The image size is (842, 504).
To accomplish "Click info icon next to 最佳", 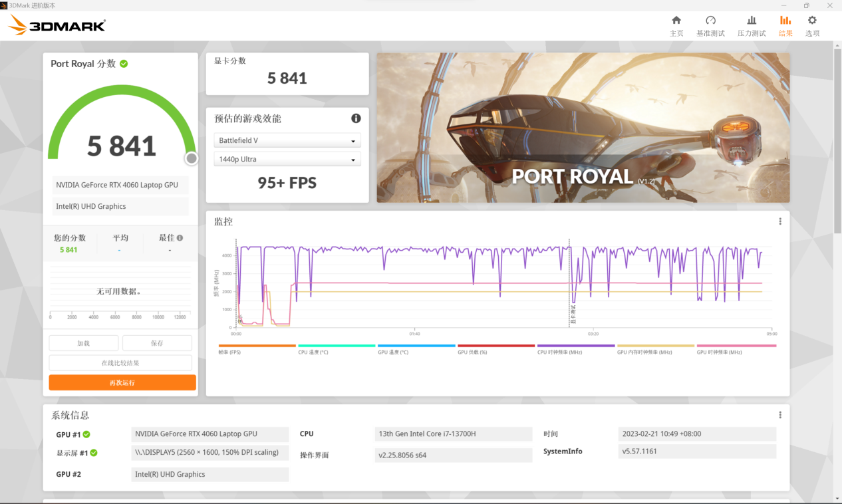I will [180, 238].
